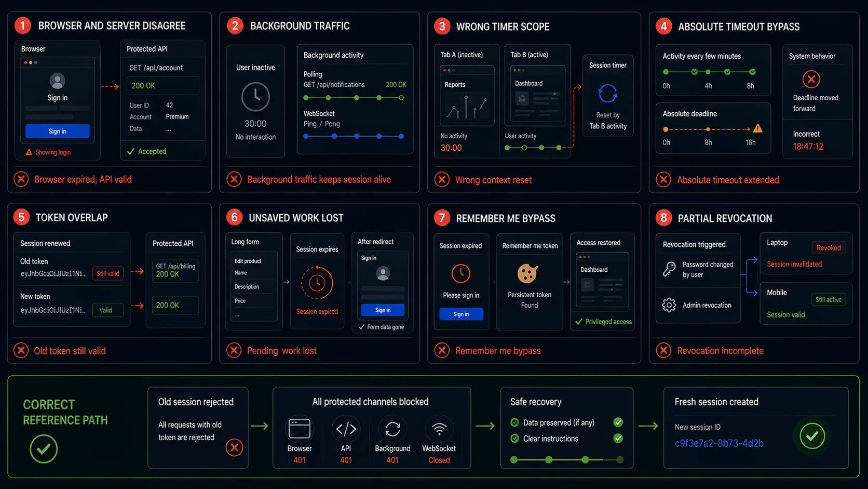Click the user avatar in the Browser panel

pyautogui.click(x=57, y=81)
